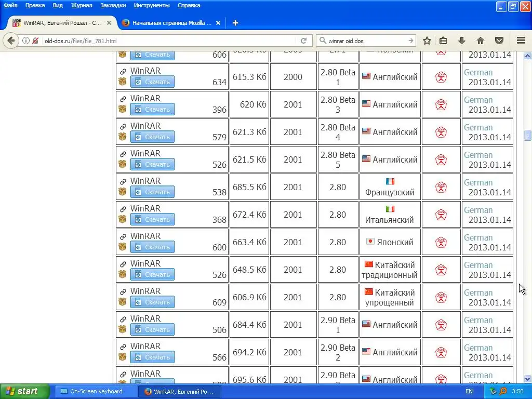
Task: Go to Home page icon
Action: (x=481, y=41)
